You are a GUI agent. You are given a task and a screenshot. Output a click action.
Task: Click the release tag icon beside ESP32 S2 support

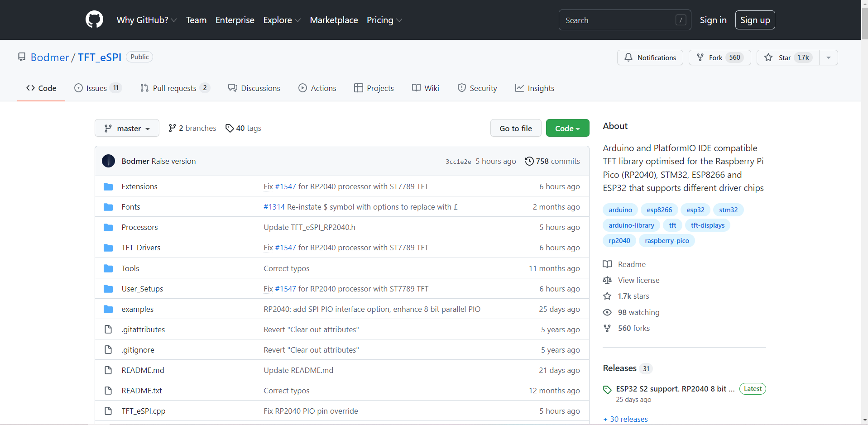point(607,389)
